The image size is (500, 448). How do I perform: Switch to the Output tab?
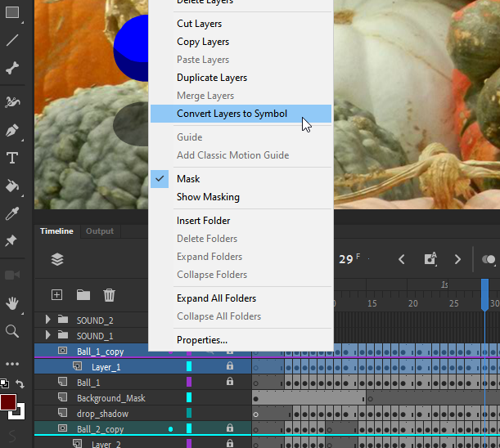(x=100, y=231)
